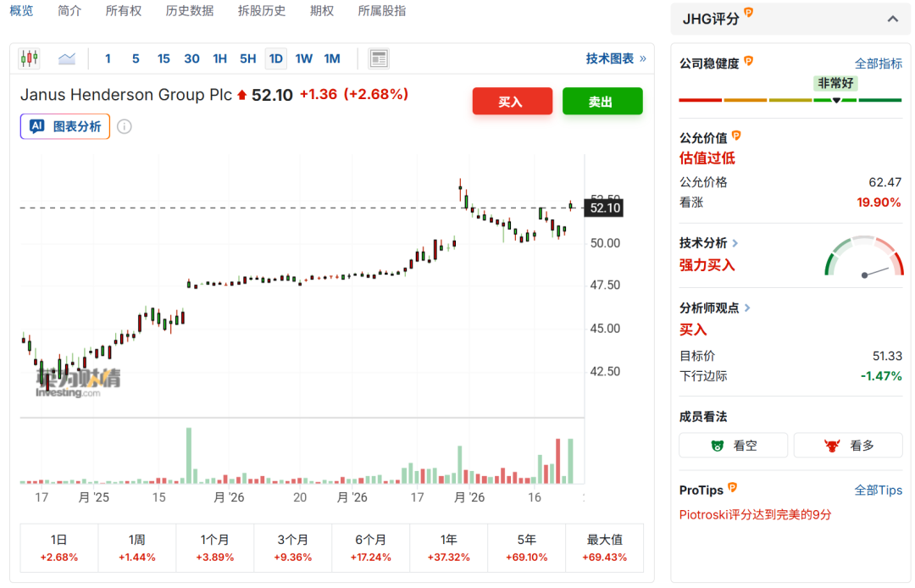The width and height of the screenshot is (915, 588).
Task: Select the 1个月 performance range
Action: pyautogui.click(x=214, y=547)
